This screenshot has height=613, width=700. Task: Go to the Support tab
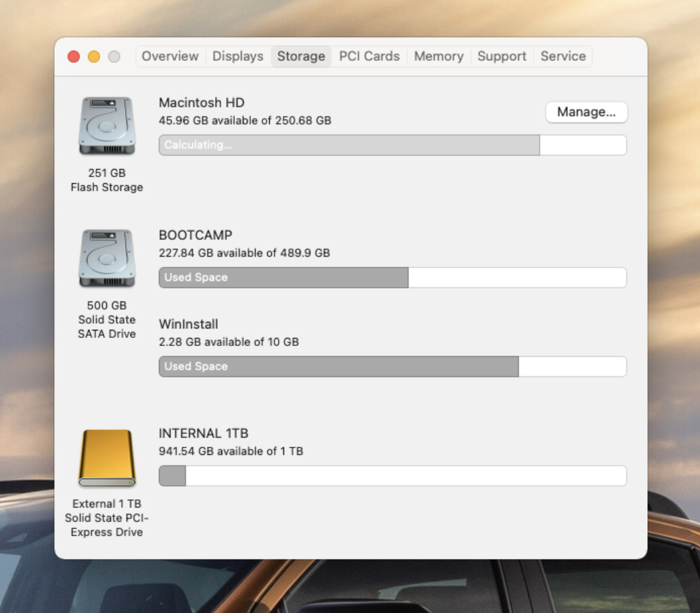[x=502, y=56]
